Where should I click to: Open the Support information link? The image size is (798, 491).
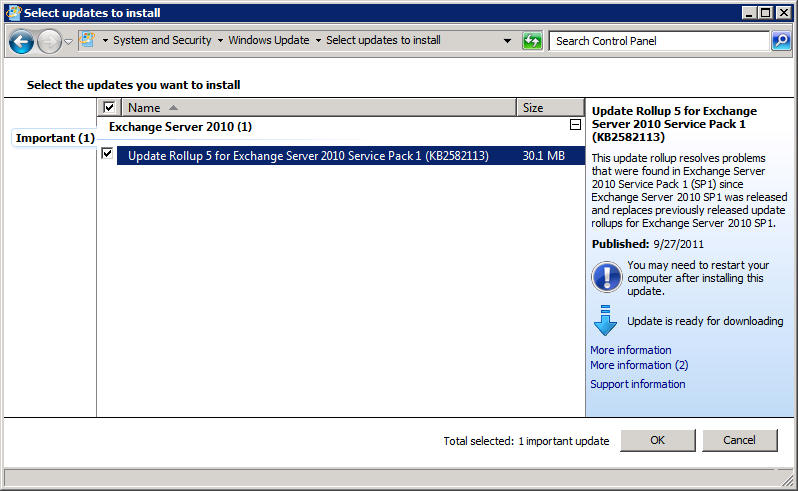tap(638, 384)
